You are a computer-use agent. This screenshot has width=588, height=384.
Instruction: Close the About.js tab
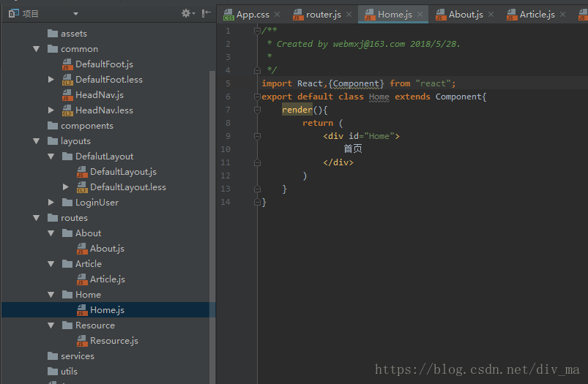[x=491, y=15]
